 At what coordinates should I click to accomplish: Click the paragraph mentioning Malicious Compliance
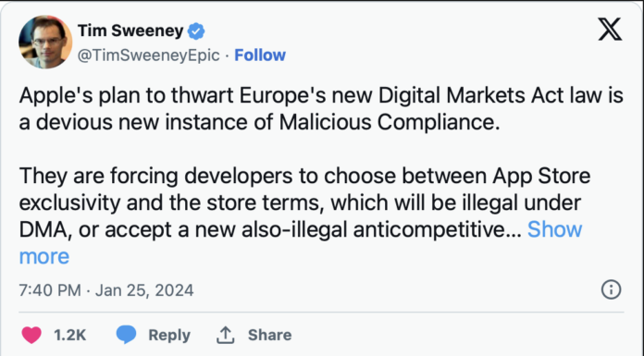321,109
